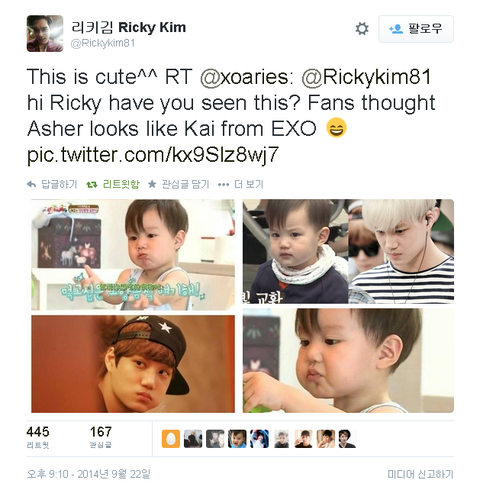Open the pic.twitter.com/kx9SIz8wj7 link
This screenshot has height=493, width=480.
point(153,155)
